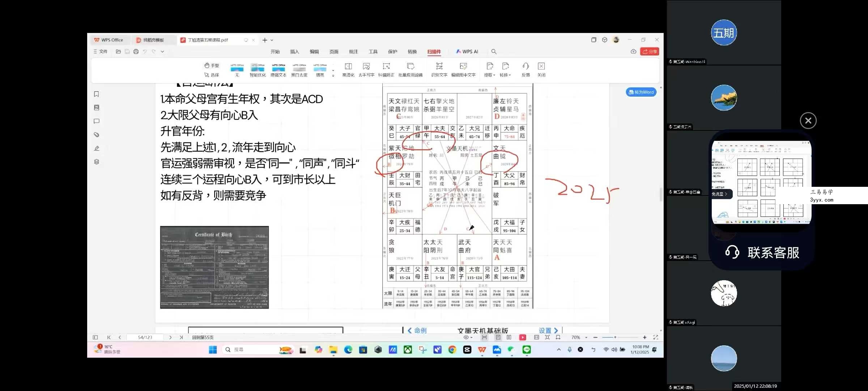Click the 转为Word button
This screenshot has height=391, width=868.
coord(641,92)
